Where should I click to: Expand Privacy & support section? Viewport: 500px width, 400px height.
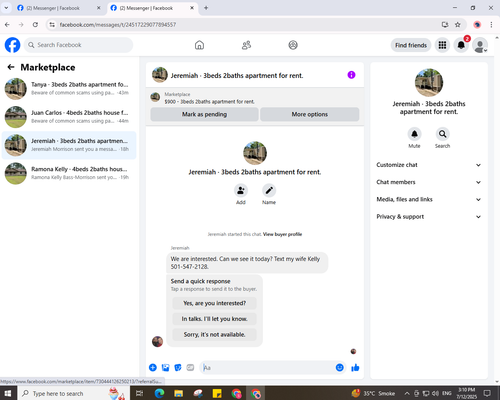click(429, 217)
